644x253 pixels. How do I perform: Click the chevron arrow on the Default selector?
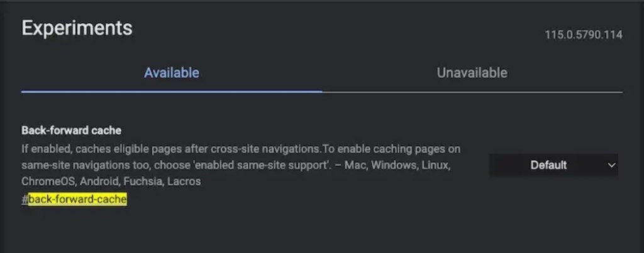(611, 165)
